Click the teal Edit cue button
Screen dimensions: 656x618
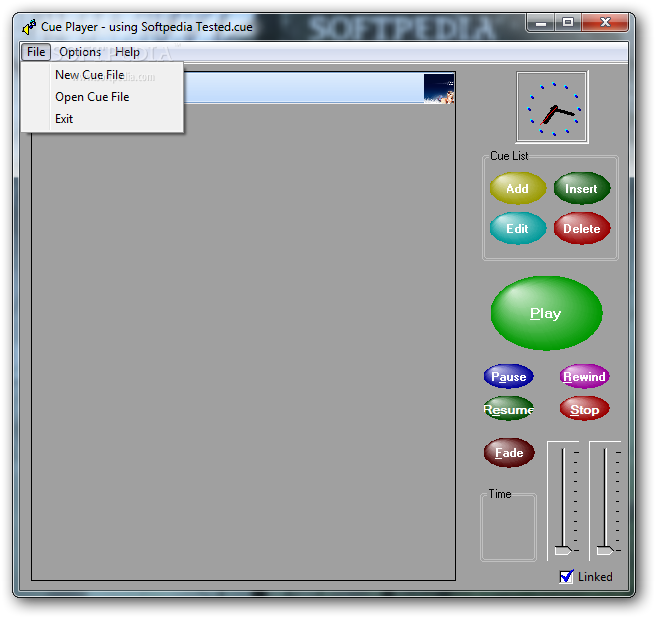(518, 228)
